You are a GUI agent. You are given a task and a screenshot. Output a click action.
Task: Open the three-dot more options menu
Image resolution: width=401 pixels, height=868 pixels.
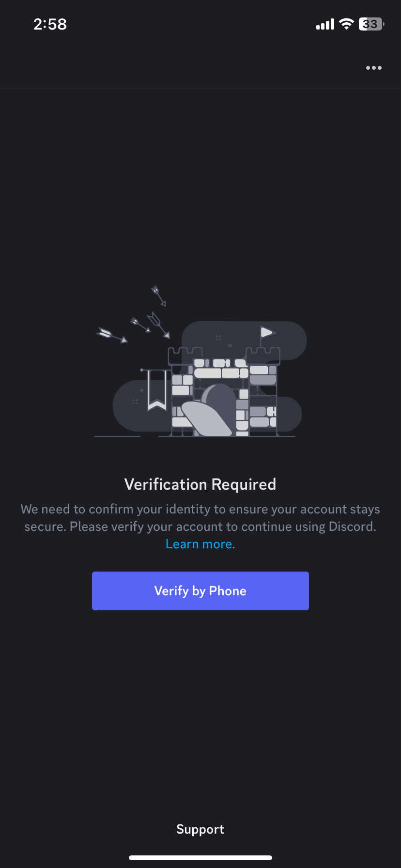click(373, 68)
